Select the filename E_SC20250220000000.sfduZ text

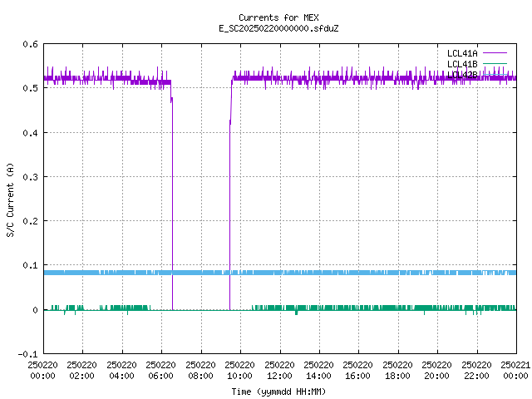point(278,28)
